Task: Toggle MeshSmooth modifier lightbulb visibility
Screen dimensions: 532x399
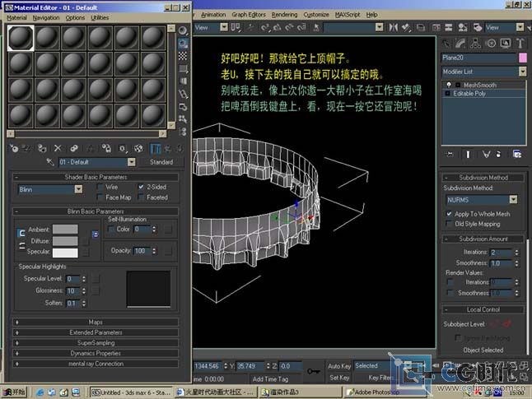Action: point(449,85)
